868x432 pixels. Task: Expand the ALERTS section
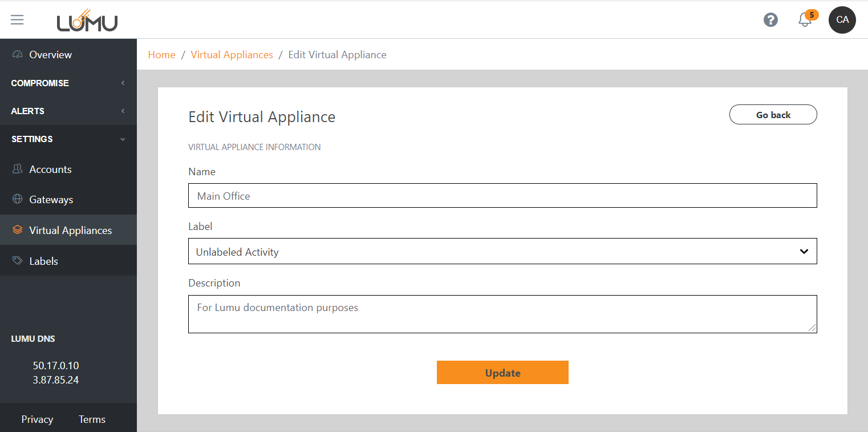tap(68, 111)
